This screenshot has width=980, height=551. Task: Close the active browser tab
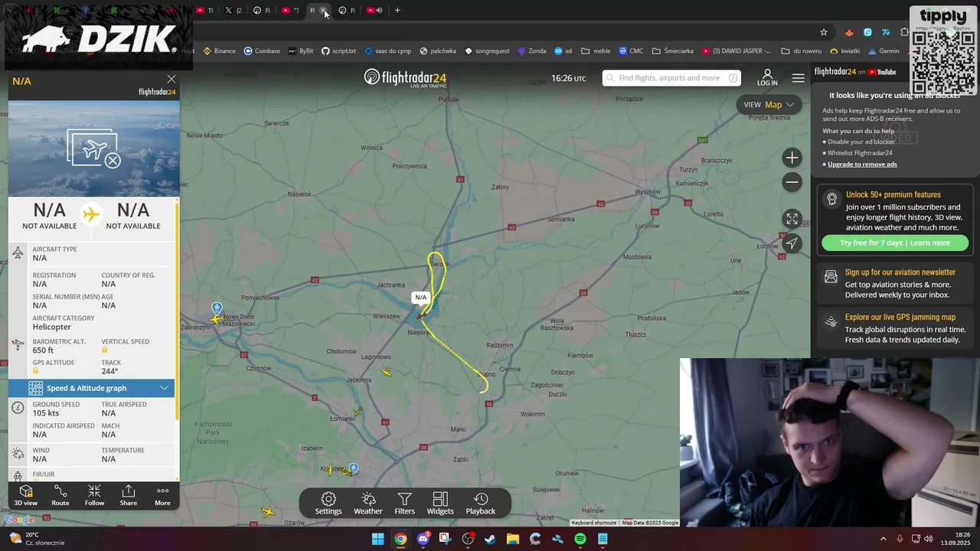point(324,10)
